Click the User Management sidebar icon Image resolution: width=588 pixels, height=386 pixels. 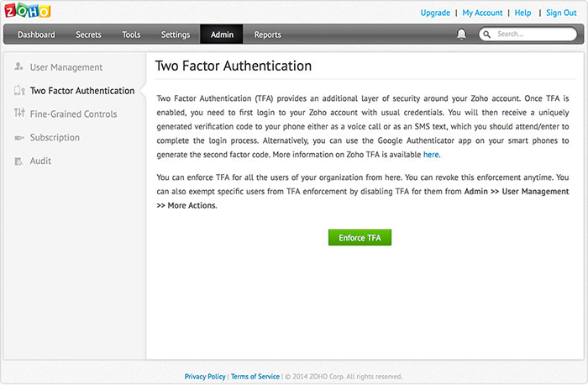tap(18, 66)
